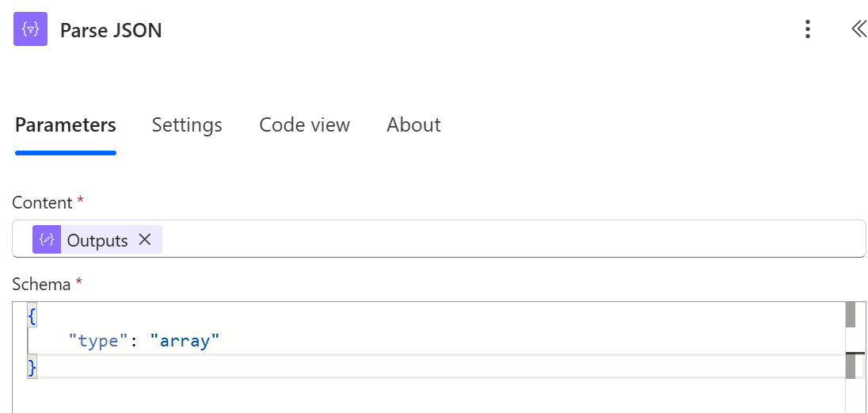Place cursor at Schema closing brace
The width and height of the screenshot is (868, 413).
(x=32, y=367)
